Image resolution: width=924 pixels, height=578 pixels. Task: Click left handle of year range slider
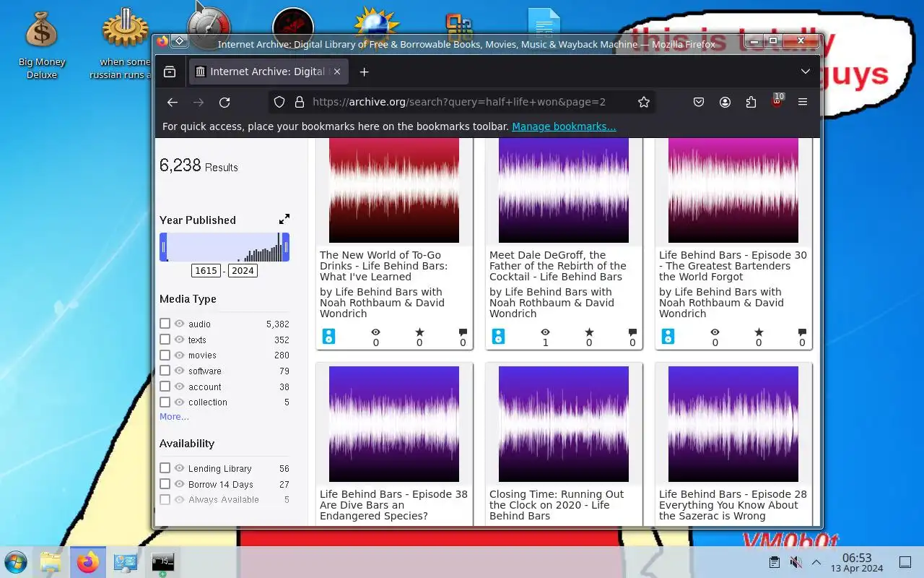tap(163, 247)
